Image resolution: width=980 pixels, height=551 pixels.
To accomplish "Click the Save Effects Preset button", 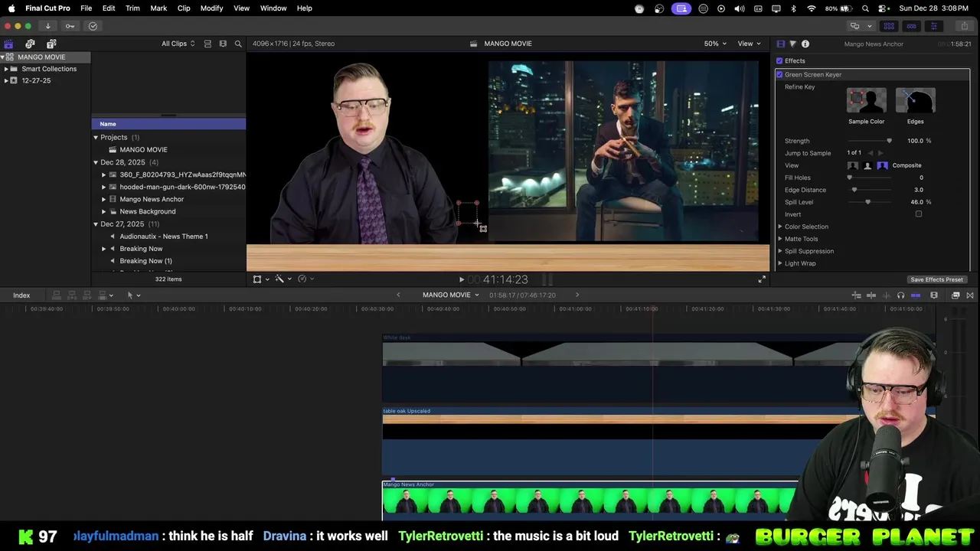I will (936, 280).
